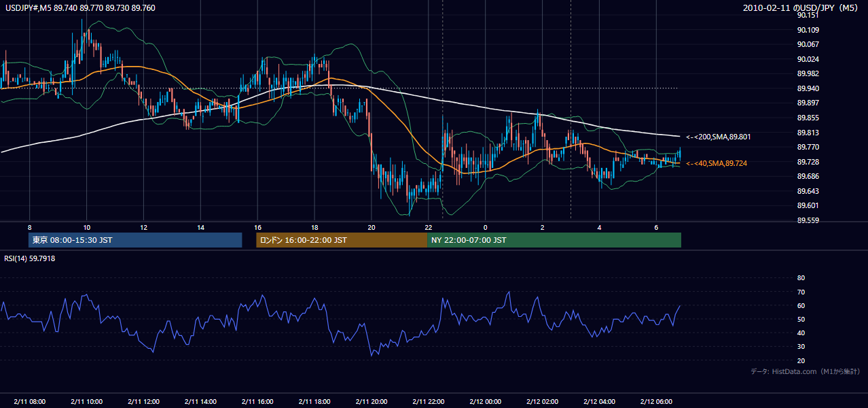Click RSI scale value 80
The image size is (868, 408).
coord(801,278)
